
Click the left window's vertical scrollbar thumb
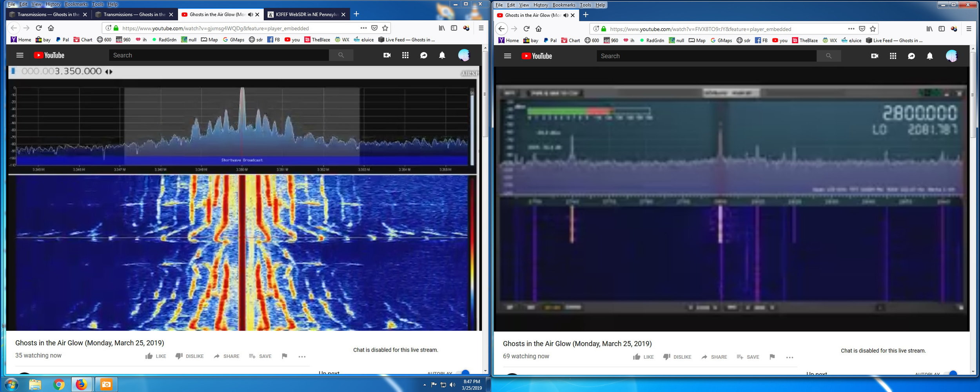point(485,94)
